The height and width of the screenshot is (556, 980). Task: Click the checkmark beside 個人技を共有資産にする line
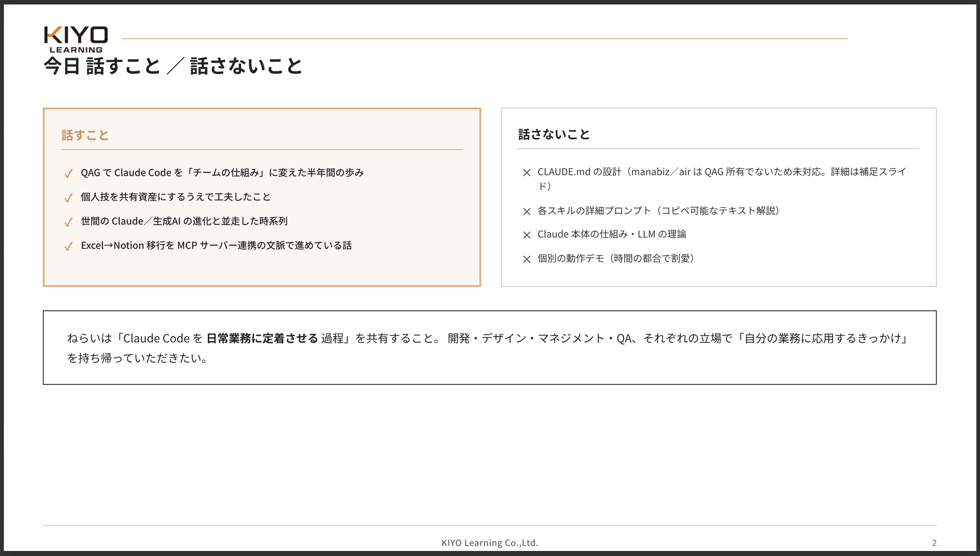click(x=69, y=198)
